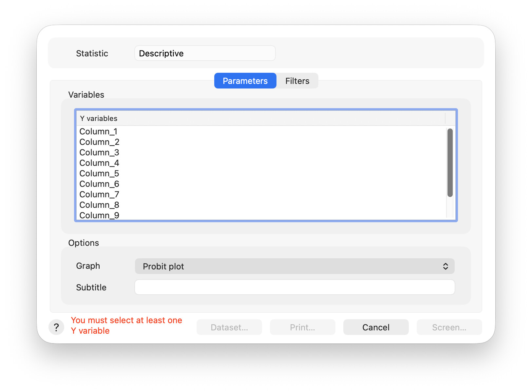Click the disabled Print... button
Screen dimensions: 532x392
[302, 327]
